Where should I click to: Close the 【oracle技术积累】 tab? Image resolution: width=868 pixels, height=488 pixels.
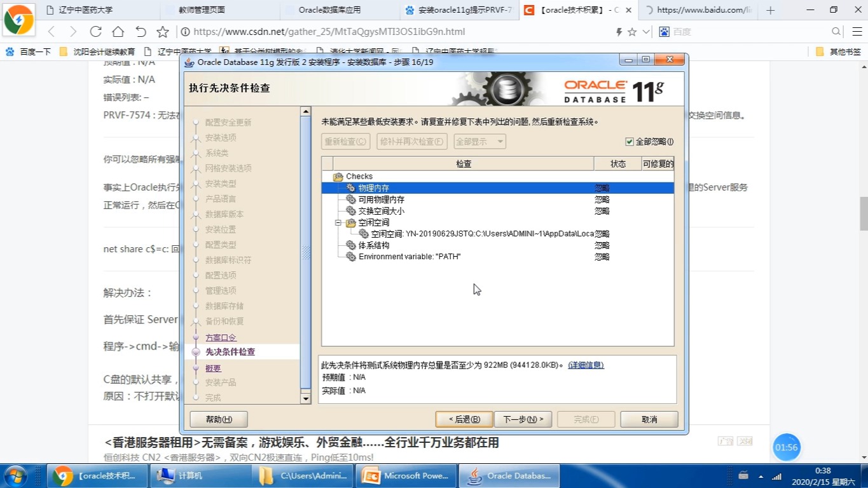pyautogui.click(x=629, y=10)
